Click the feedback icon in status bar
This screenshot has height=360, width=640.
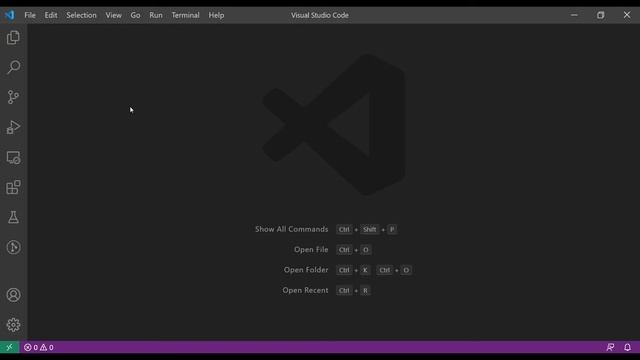click(x=610, y=347)
